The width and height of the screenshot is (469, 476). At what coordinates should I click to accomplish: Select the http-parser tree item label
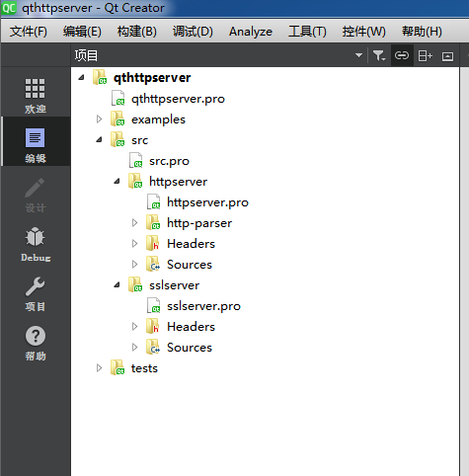[199, 223]
